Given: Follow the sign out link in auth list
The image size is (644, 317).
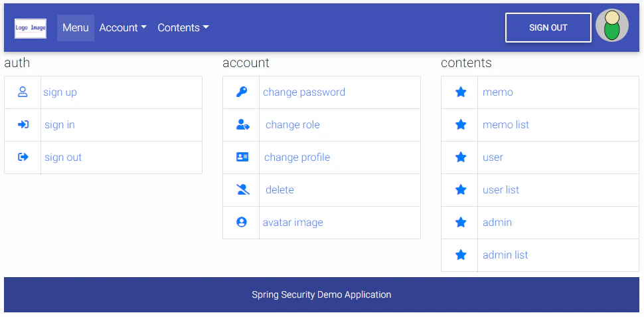Looking at the screenshot, I should tap(63, 157).
